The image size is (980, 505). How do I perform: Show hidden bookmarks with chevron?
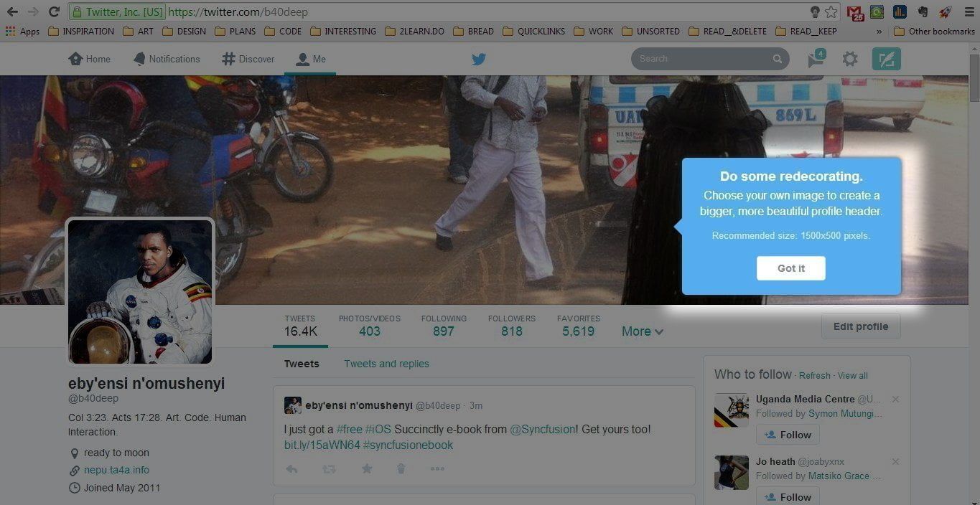(x=879, y=32)
